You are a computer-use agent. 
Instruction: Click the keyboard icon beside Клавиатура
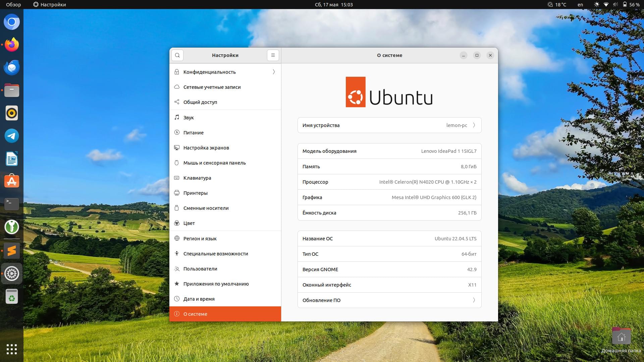click(x=177, y=178)
